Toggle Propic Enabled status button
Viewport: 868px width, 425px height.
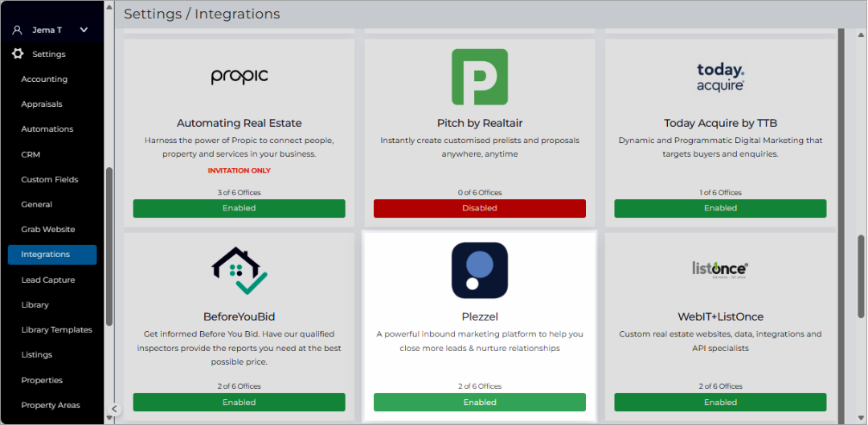pos(240,209)
